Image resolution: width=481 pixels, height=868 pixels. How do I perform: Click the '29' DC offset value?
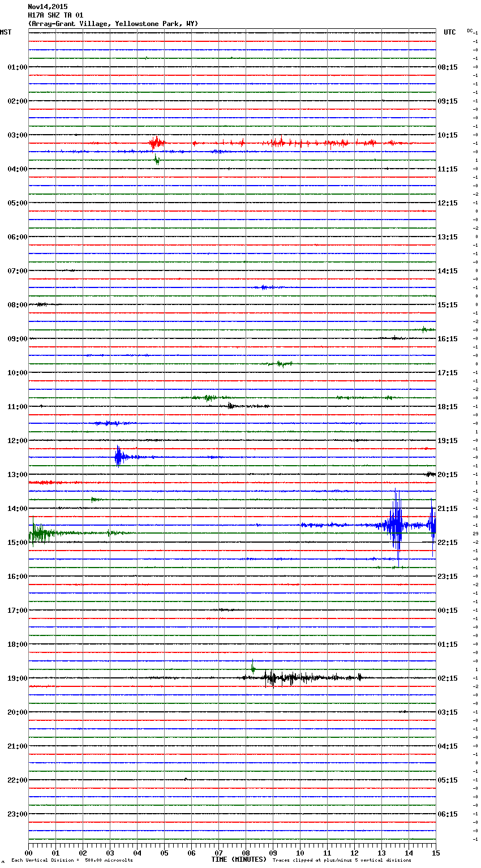click(476, 534)
